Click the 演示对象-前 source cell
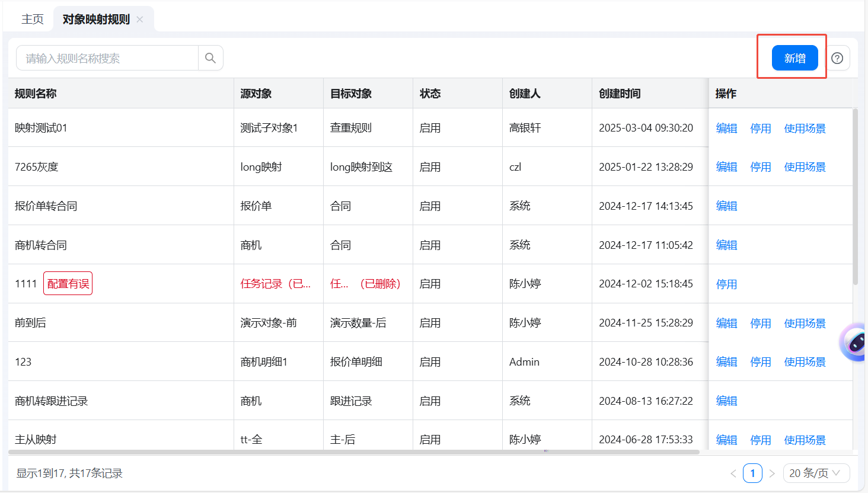 coord(279,323)
